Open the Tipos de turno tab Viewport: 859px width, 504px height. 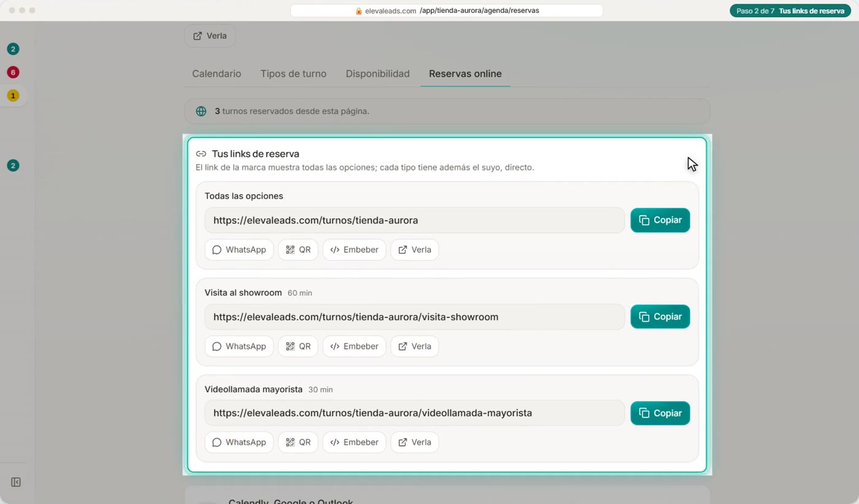click(293, 74)
